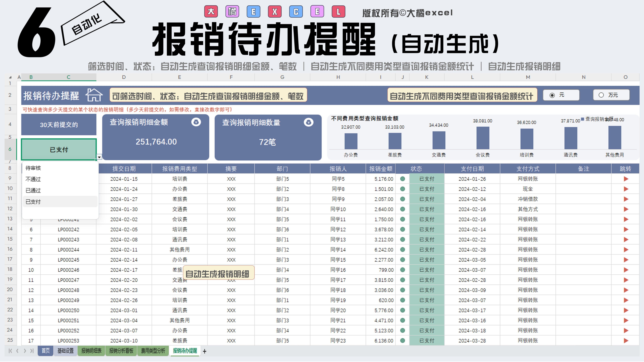Click the 30天前提交的 cell

[59, 125]
